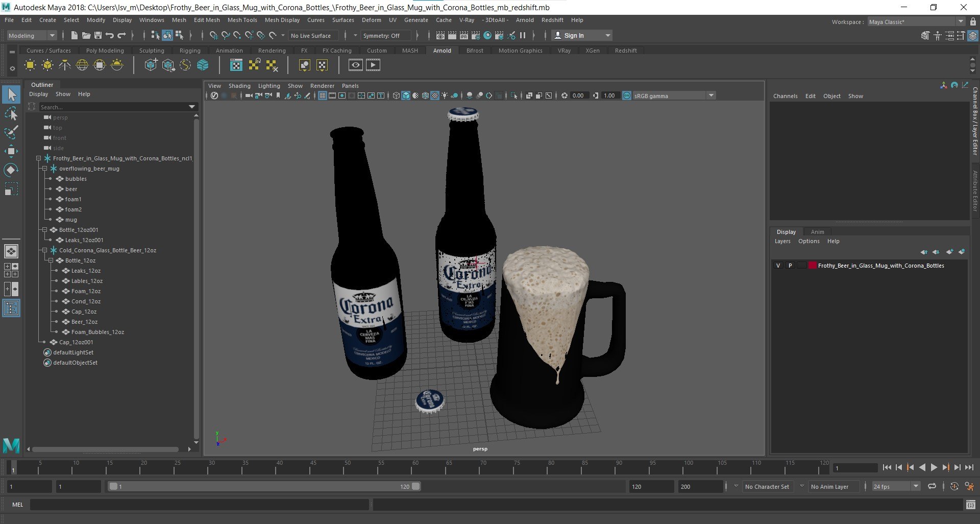Activate the Rotate tool

[x=11, y=170]
